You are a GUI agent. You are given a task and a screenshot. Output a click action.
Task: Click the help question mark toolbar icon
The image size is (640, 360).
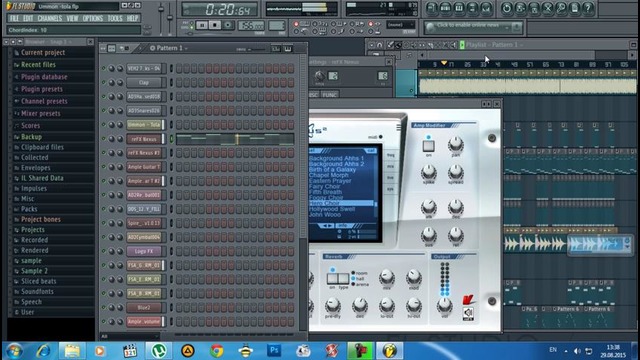coord(588,8)
